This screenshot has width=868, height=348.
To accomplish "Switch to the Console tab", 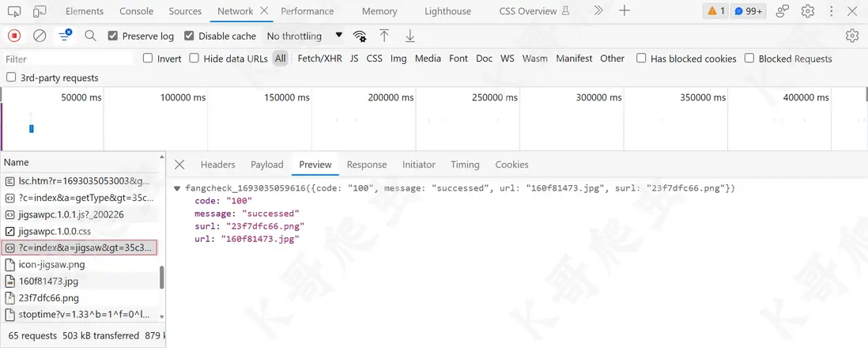I will pyautogui.click(x=136, y=11).
